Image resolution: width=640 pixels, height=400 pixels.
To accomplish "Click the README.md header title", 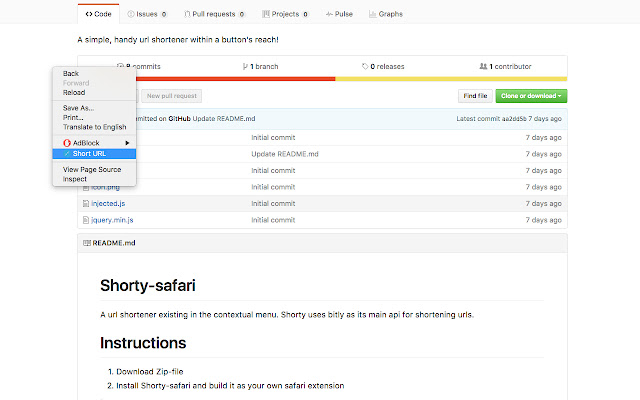I will [x=113, y=243].
